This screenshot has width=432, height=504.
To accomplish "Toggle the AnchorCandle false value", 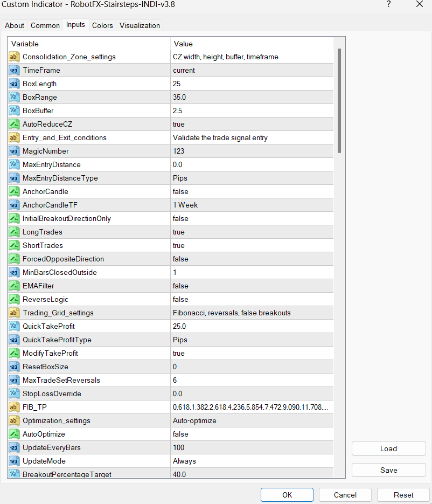I will point(252,191).
